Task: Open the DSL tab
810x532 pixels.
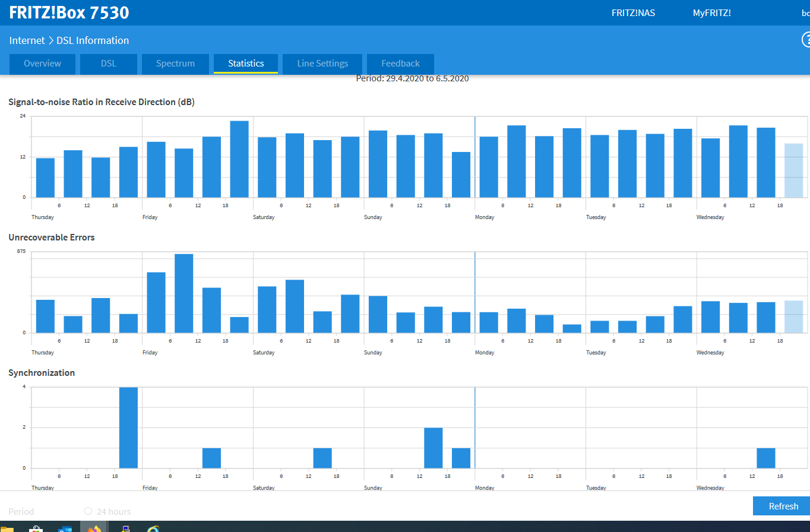Action: [x=108, y=64]
